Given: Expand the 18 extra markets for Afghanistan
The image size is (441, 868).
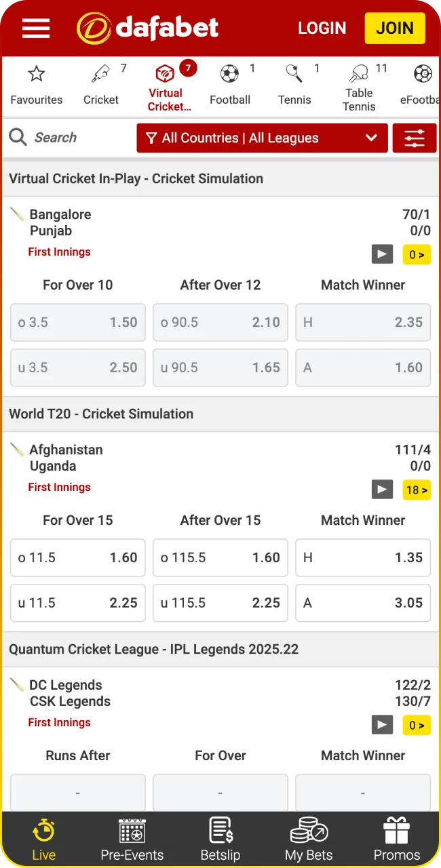Looking at the screenshot, I should point(417,490).
